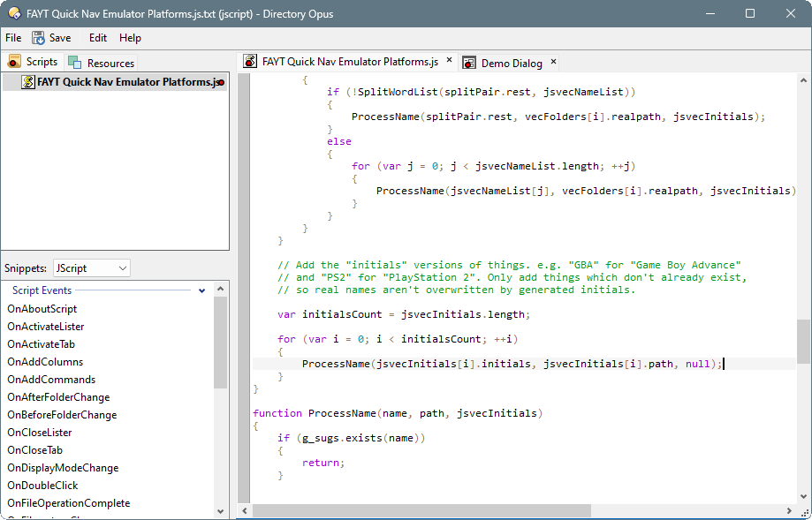Click the Demo Dialog tab icon
Viewport: 812px width, 520px height.
468,64
